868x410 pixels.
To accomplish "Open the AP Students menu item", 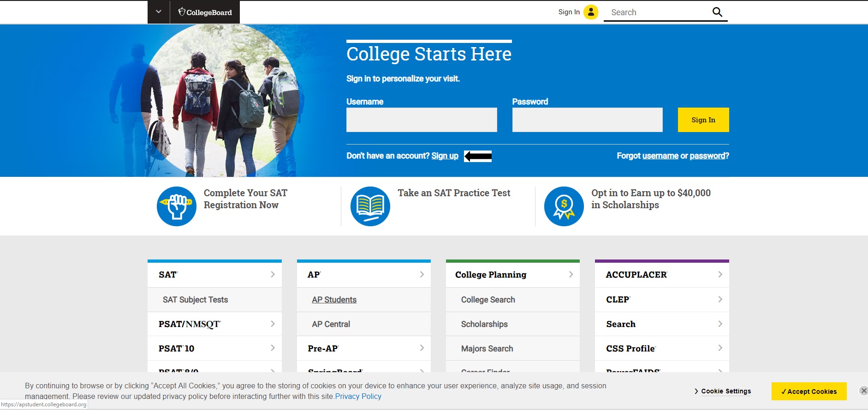I will tap(334, 300).
